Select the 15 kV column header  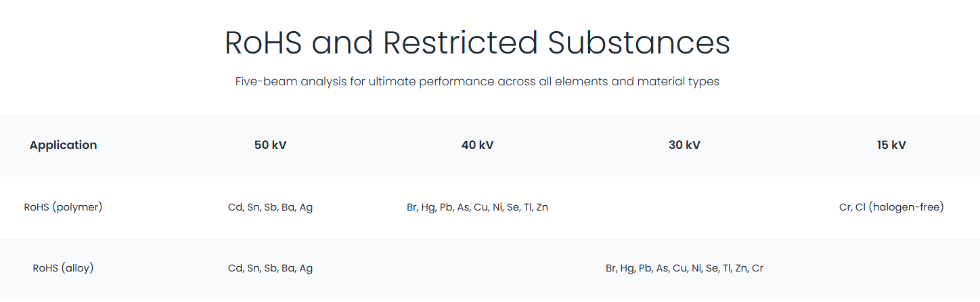click(891, 145)
